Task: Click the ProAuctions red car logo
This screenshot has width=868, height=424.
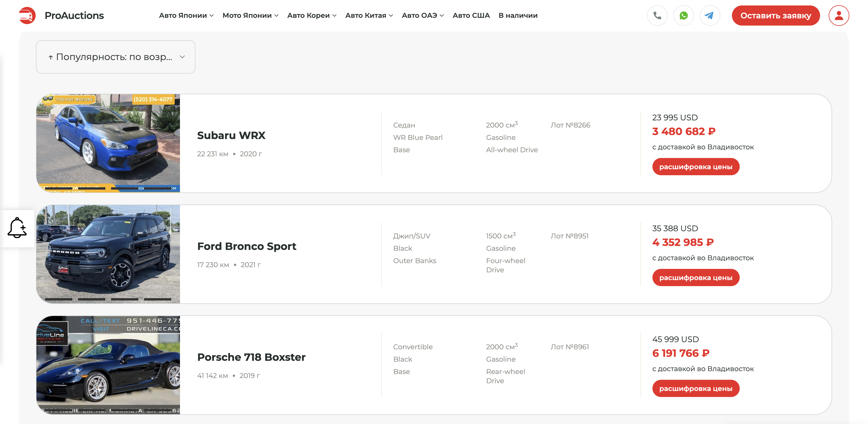Action: [27, 16]
